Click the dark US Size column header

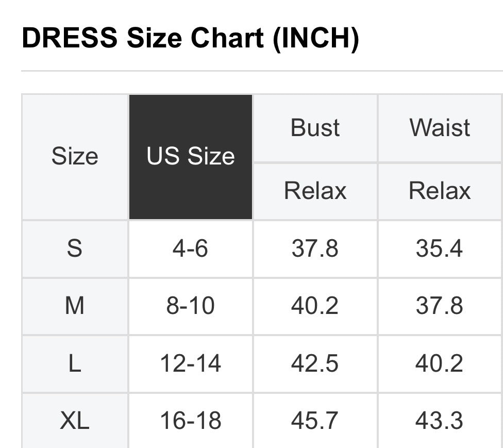click(x=190, y=157)
